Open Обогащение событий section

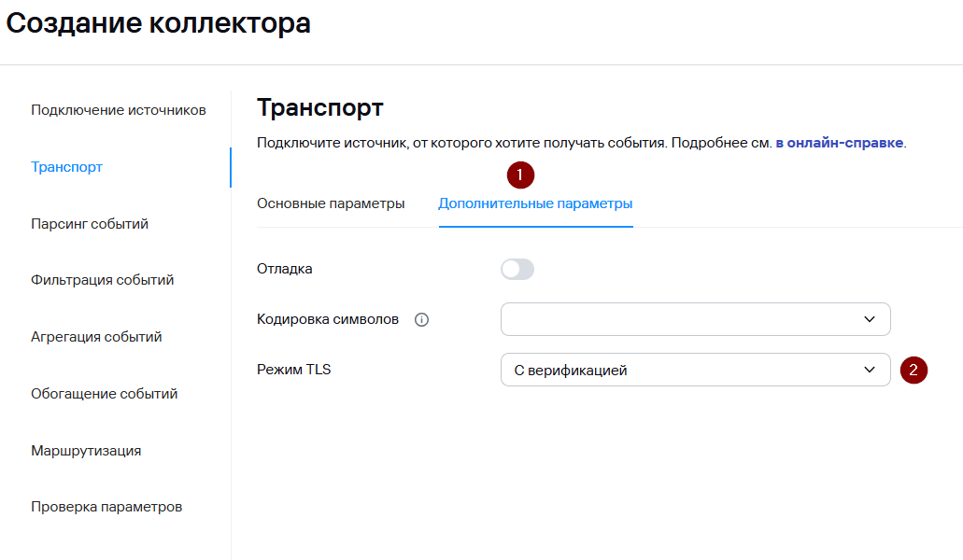coord(104,394)
